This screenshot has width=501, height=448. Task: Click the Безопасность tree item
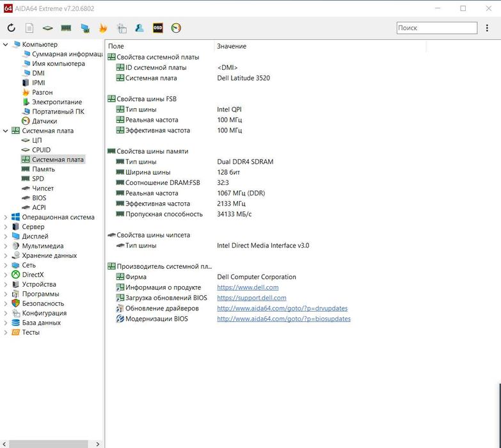(38, 303)
